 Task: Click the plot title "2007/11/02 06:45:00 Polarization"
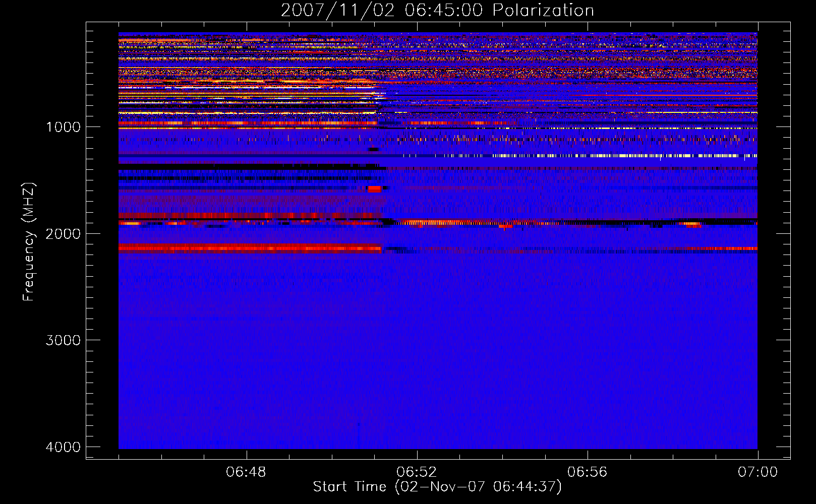[437, 11]
